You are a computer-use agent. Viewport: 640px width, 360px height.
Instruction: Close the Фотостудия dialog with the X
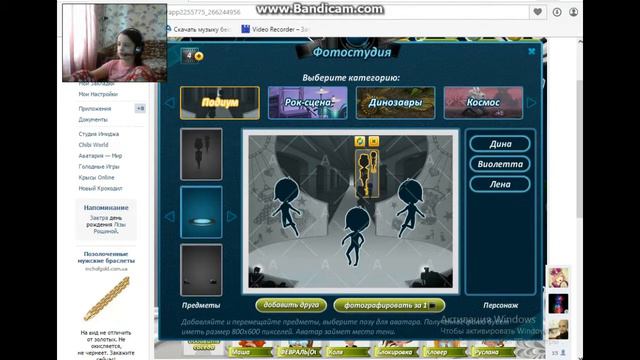tap(531, 51)
